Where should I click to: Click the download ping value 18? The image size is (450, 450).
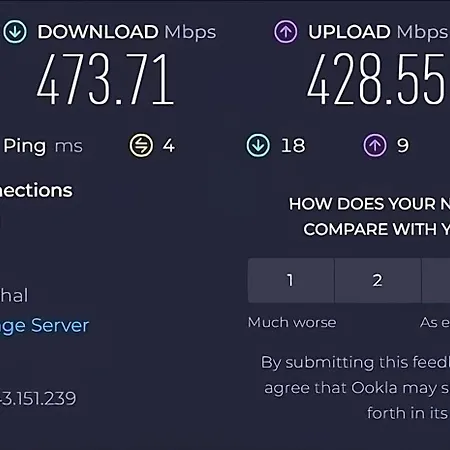coord(293,146)
